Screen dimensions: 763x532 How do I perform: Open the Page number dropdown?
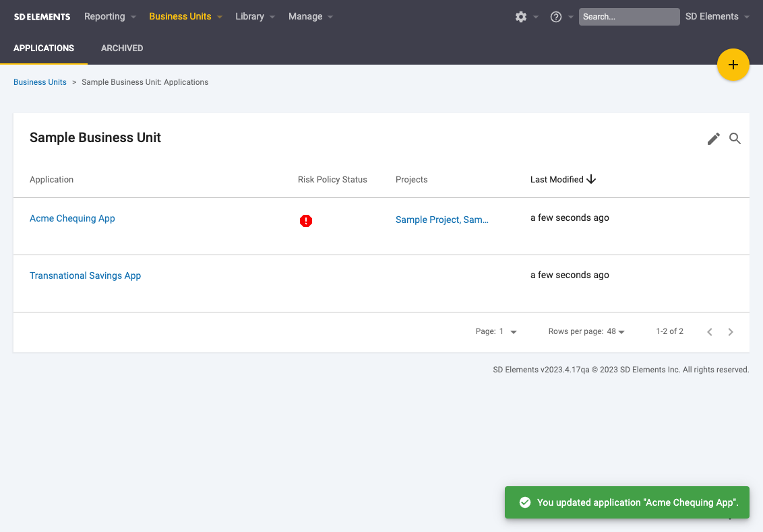pos(508,331)
